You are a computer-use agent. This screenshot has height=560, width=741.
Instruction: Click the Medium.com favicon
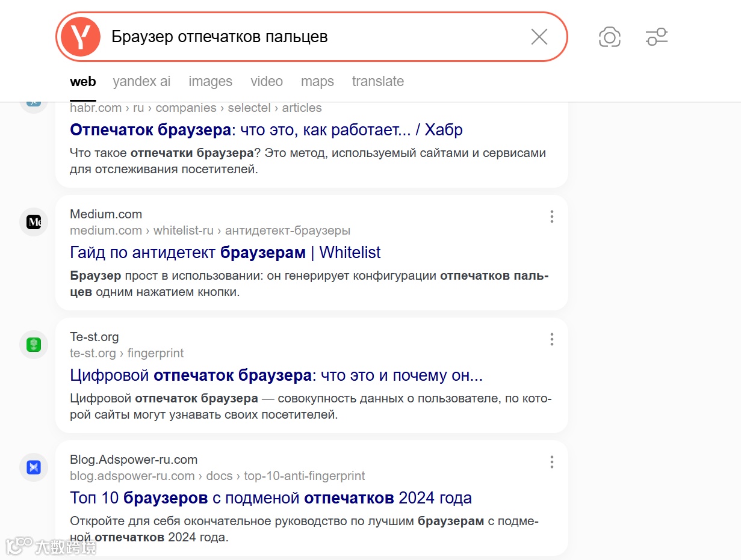click(x=34, y=222)
